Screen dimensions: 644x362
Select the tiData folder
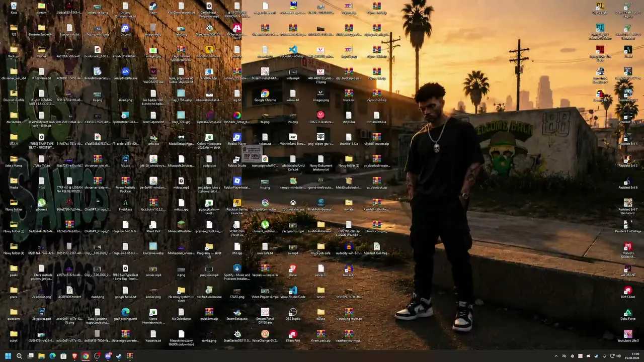(321, 314)
